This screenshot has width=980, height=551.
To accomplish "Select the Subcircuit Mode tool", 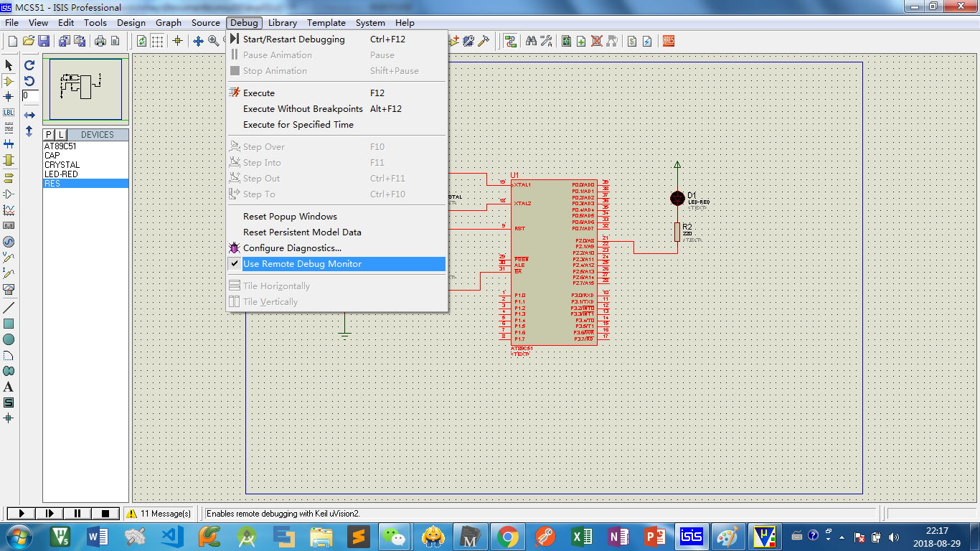I will [9, 160].
